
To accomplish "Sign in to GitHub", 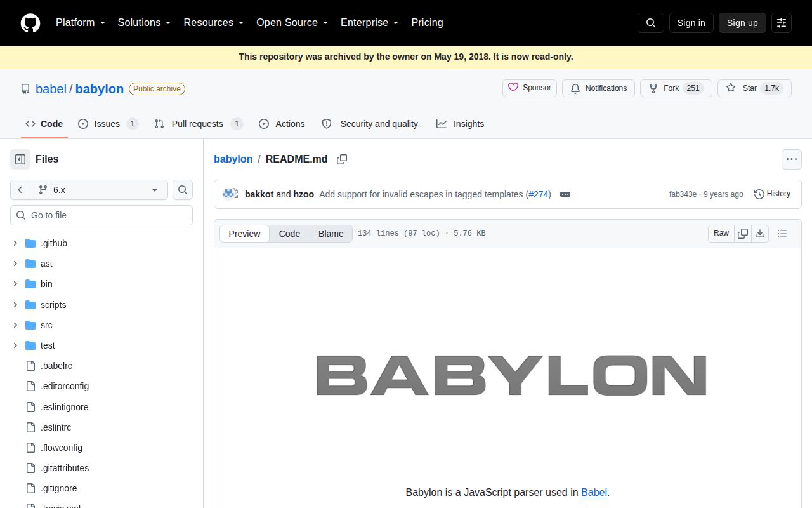I will tap(691, 23).
